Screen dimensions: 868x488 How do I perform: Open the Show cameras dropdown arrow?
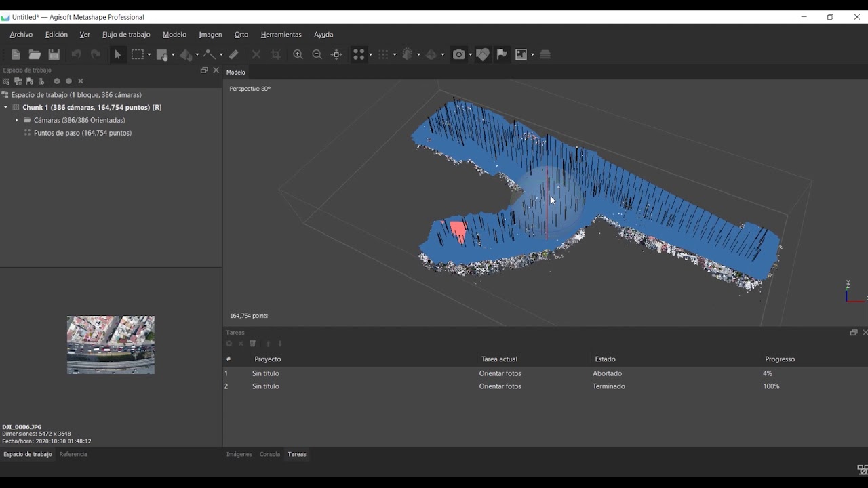coord(471,55)
